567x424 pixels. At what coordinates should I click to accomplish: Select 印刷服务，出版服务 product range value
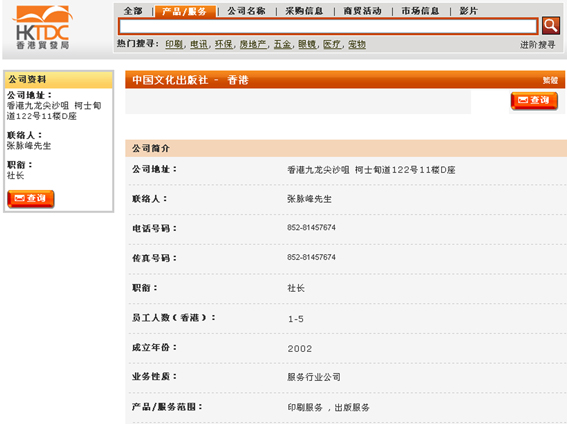click(328, 407)
